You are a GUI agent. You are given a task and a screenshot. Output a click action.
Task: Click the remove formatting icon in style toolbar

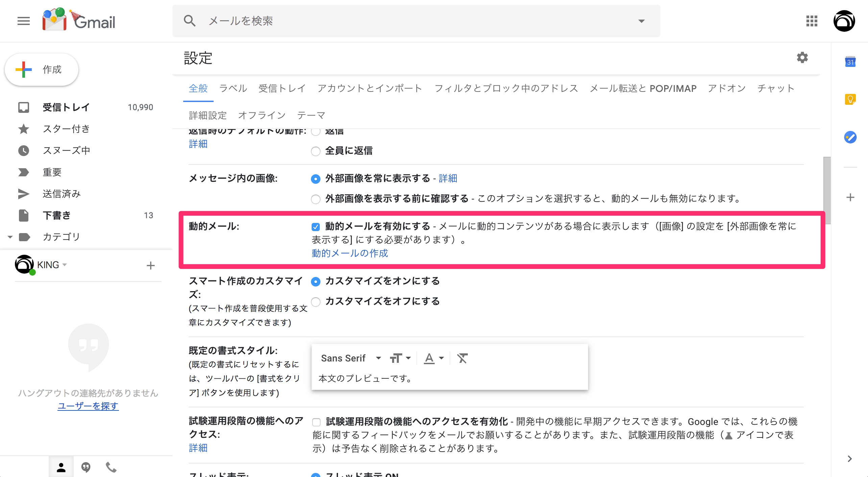[x=462, y=358]
